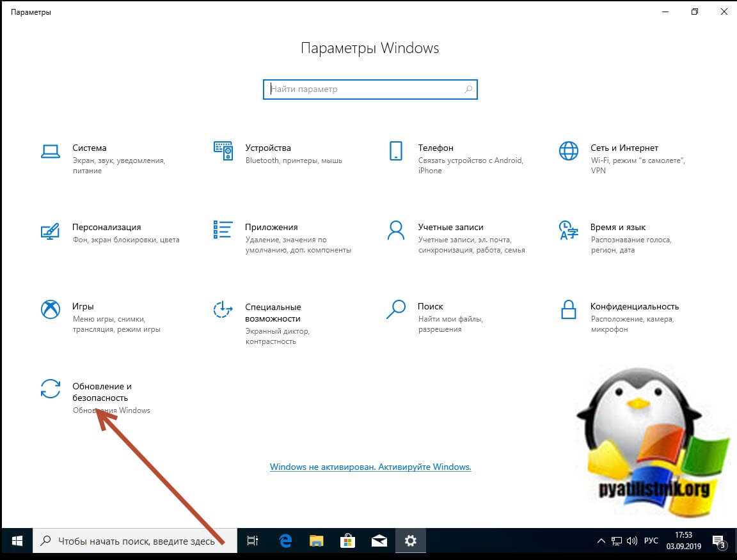Click the Время и язык icon

(x=568, y=230)
